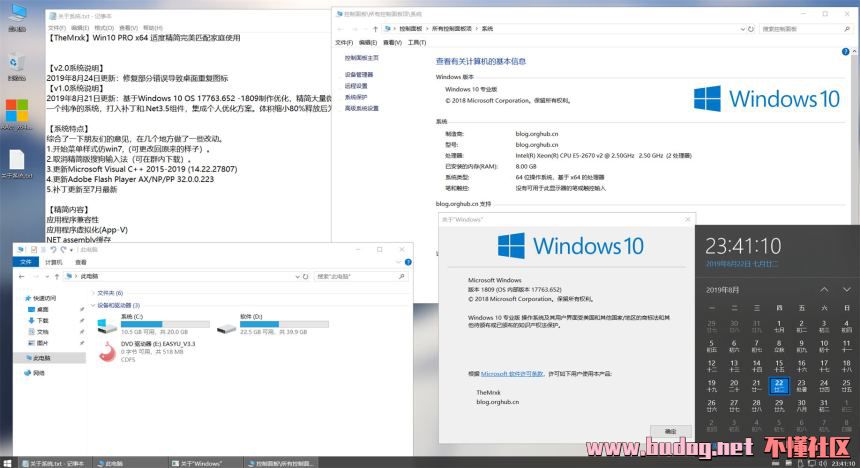Viewport: 860px width, 468px height.
Task: Click the Explorer help question mark icon
Action: pos(408,262)
